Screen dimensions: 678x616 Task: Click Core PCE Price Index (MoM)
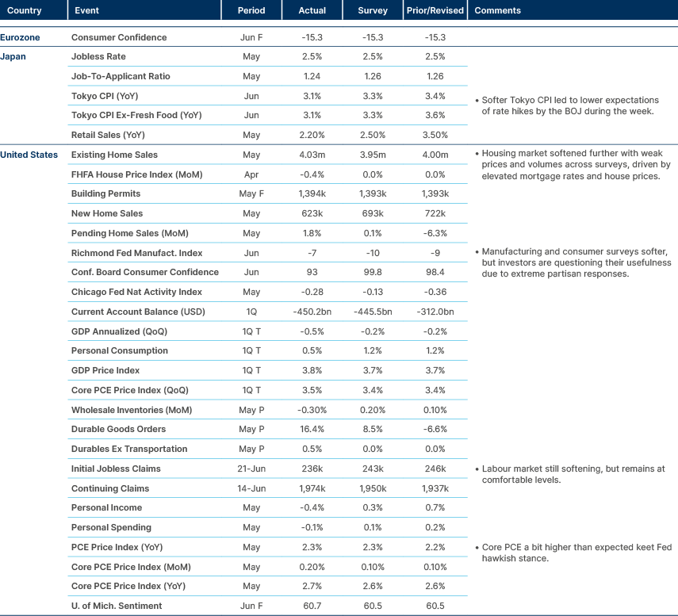(x=131, y=567)
